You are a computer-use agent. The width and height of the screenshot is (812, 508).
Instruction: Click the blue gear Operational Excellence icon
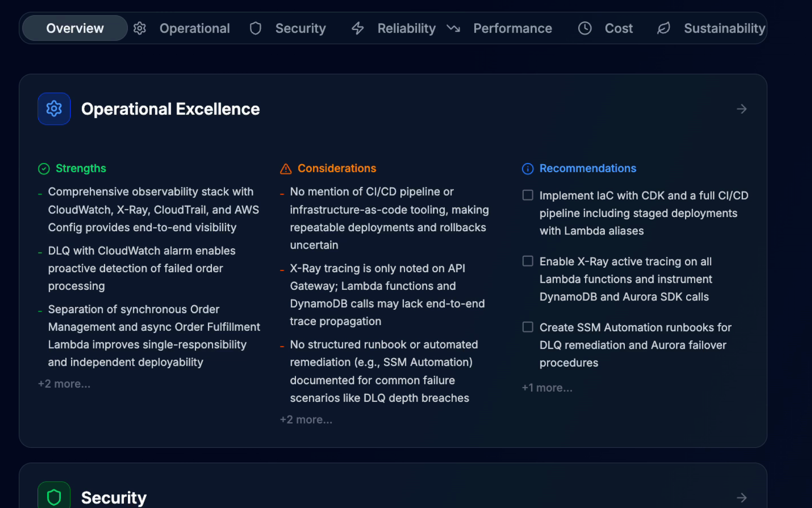(x=54, y=109)
